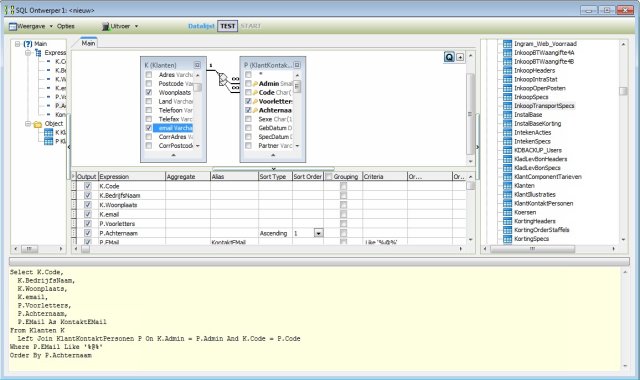This screenshot has width=640, height=380.
Task: Click the maximize icon on the K (Klanten) table box
Action: tap(198, 65)
